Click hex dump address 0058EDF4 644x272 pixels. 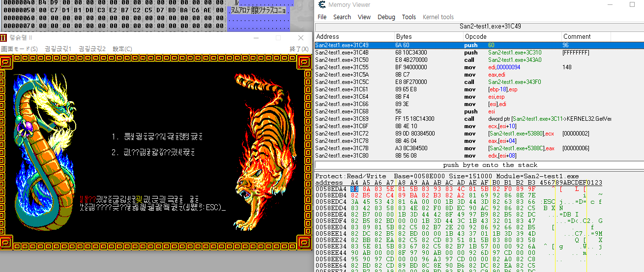pyautogui.click(x=331, y=220)
